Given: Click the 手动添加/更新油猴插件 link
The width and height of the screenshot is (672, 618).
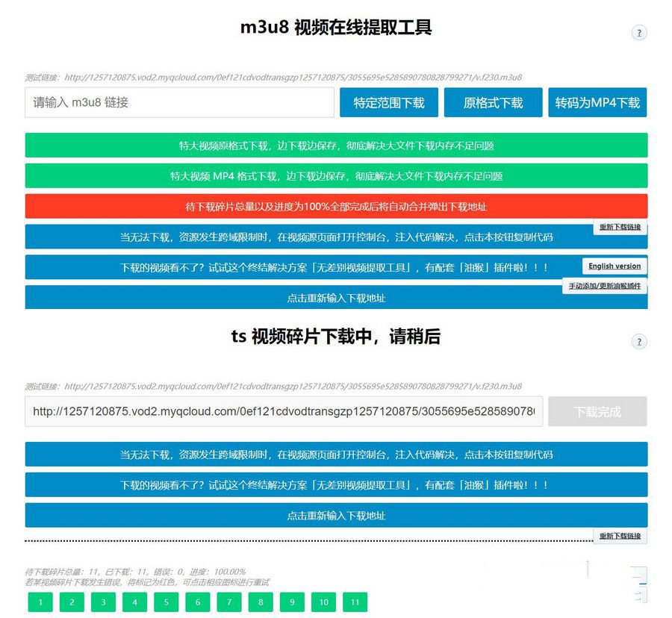Looking at the screenshot, I should click(x=606, y=284).
